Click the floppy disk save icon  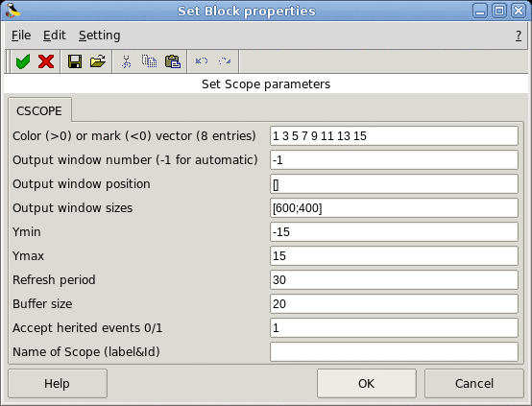point(75,61)
